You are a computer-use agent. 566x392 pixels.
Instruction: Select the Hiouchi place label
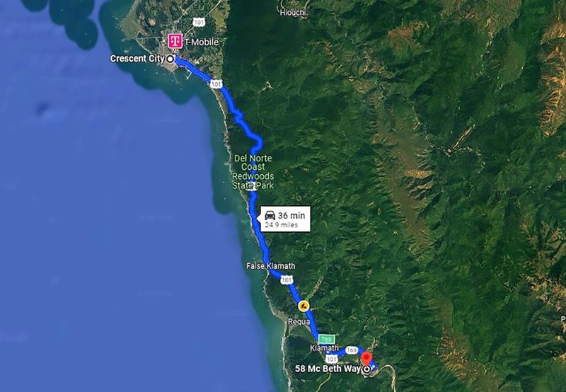pyautogui.click(x=293, y=13)
